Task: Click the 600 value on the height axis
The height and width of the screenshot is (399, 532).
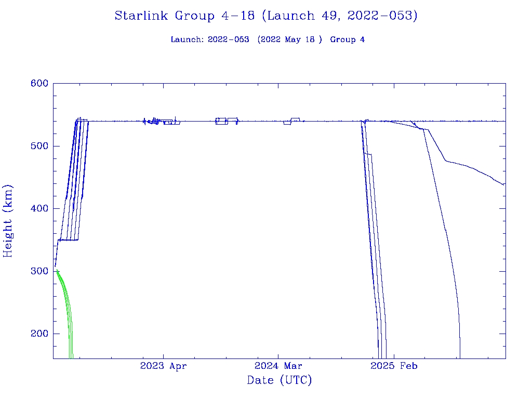Action: [39, 84]
